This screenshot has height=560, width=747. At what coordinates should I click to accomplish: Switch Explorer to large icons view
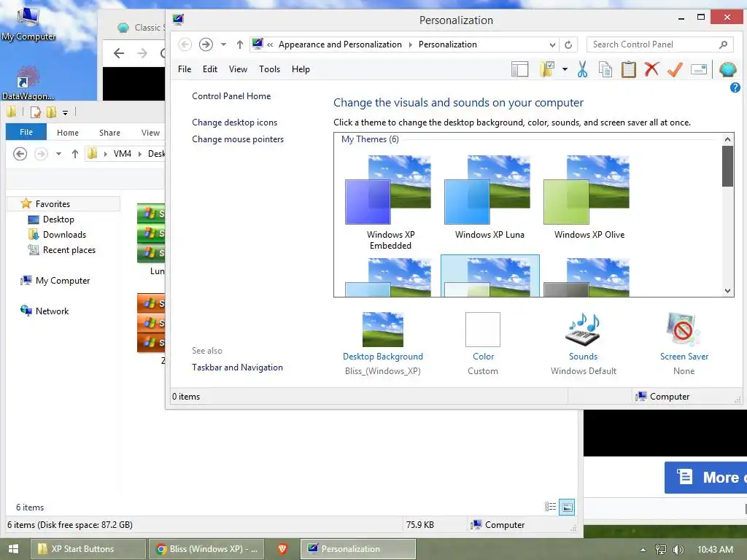point(567,507)
